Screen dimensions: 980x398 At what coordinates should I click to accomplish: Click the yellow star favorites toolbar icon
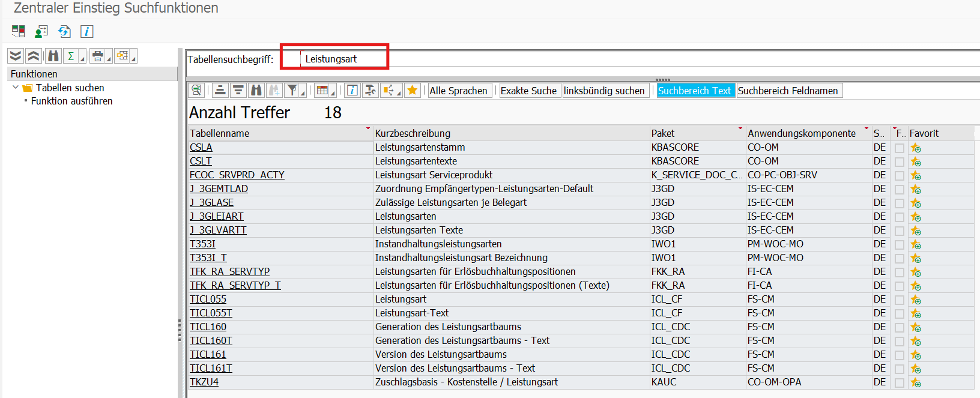tap(413, 90)
